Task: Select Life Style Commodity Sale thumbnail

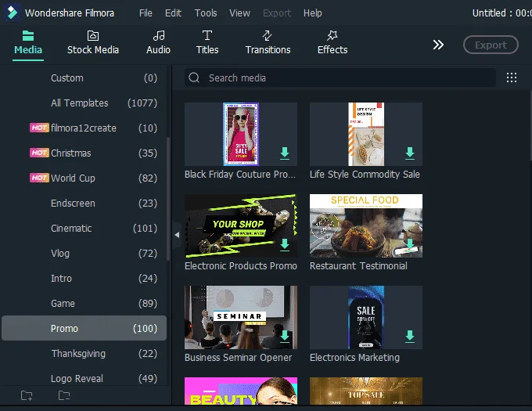Action: [366, 134]
